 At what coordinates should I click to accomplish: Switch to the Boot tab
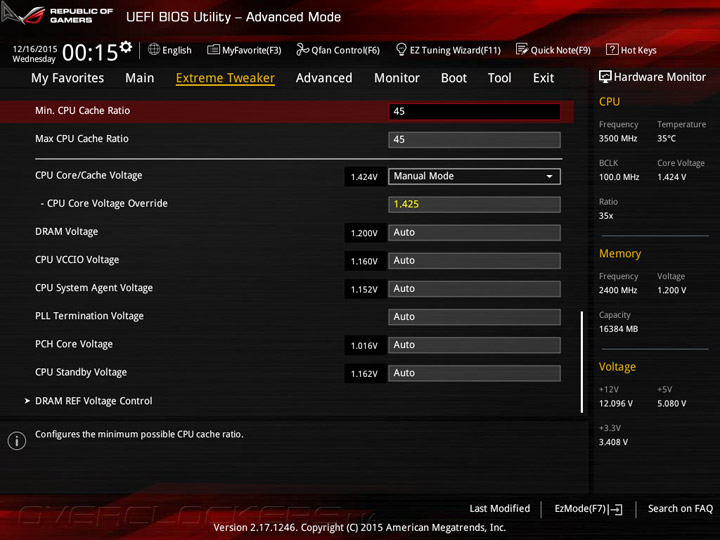pyautogui.click(x=454, y=78)
